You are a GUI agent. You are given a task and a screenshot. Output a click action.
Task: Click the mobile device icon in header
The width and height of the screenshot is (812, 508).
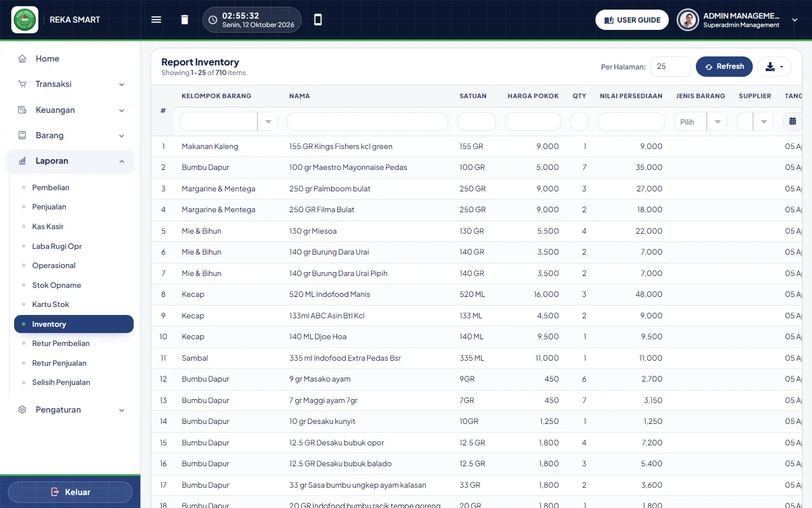(318, 20)
